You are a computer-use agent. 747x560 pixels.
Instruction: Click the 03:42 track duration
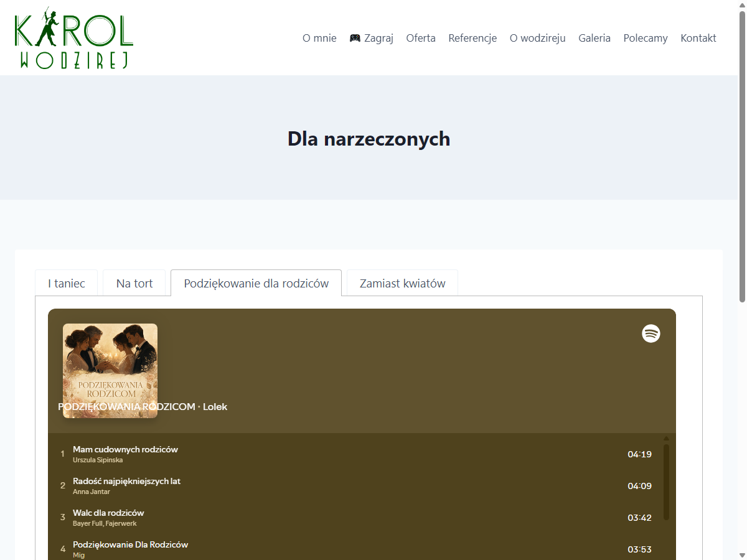point(639,518)
